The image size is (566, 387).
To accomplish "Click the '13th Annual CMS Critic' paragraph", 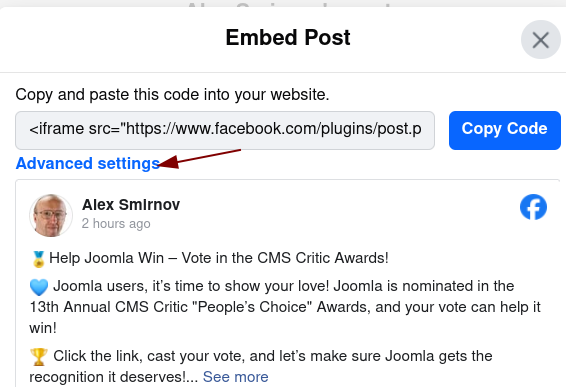I will pos(285,307).
